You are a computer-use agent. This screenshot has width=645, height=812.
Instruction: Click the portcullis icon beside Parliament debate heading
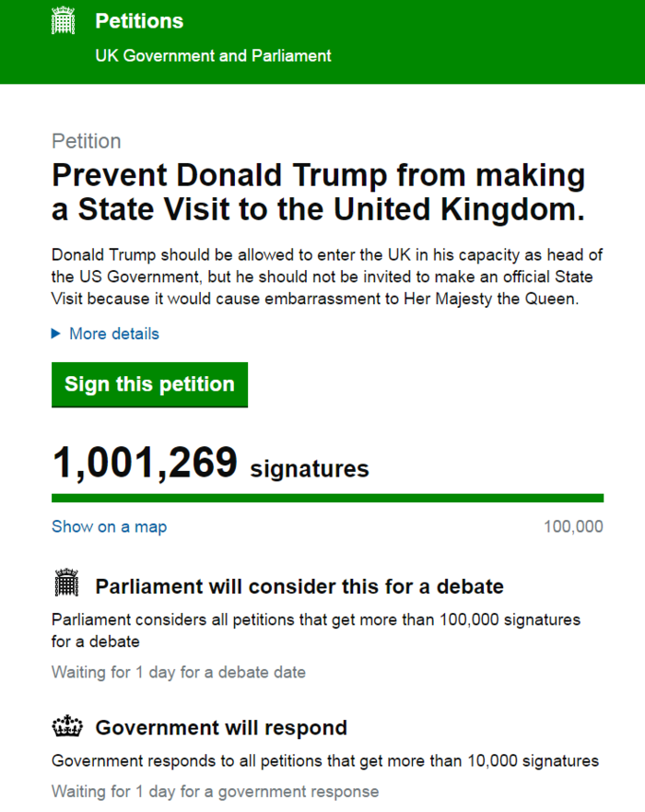(x=66, y=584)
